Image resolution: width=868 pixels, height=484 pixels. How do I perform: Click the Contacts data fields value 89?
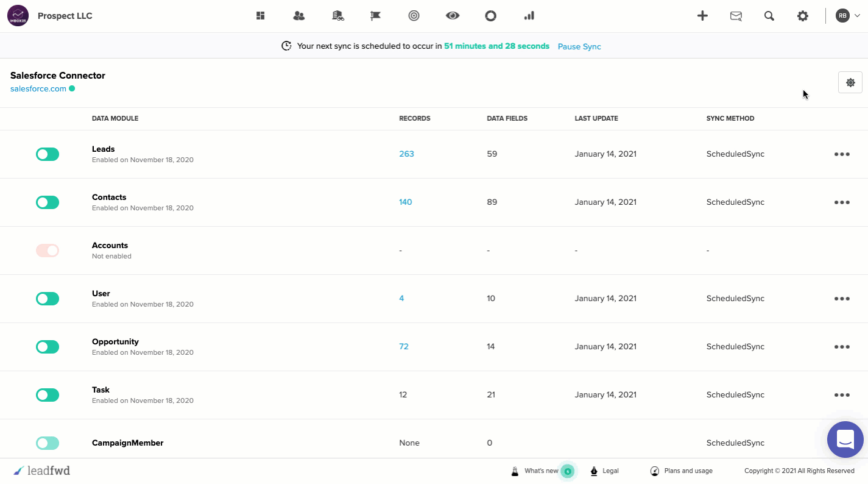(492, 202)
